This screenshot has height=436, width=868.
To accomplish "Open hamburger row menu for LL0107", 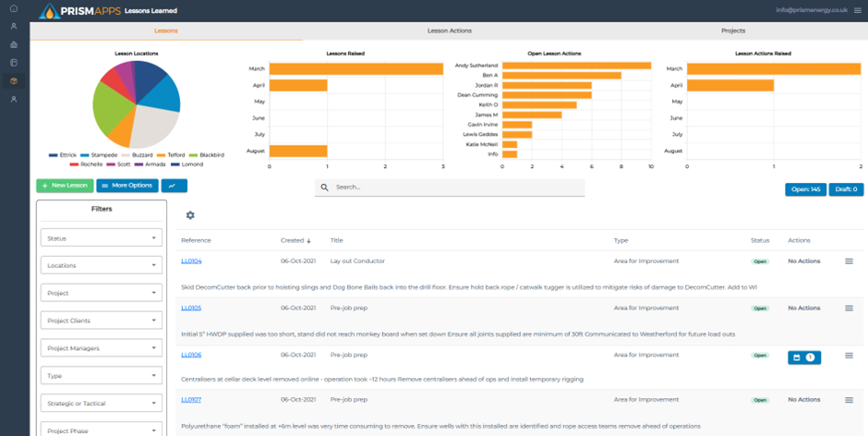I will (x=849, y=400).
